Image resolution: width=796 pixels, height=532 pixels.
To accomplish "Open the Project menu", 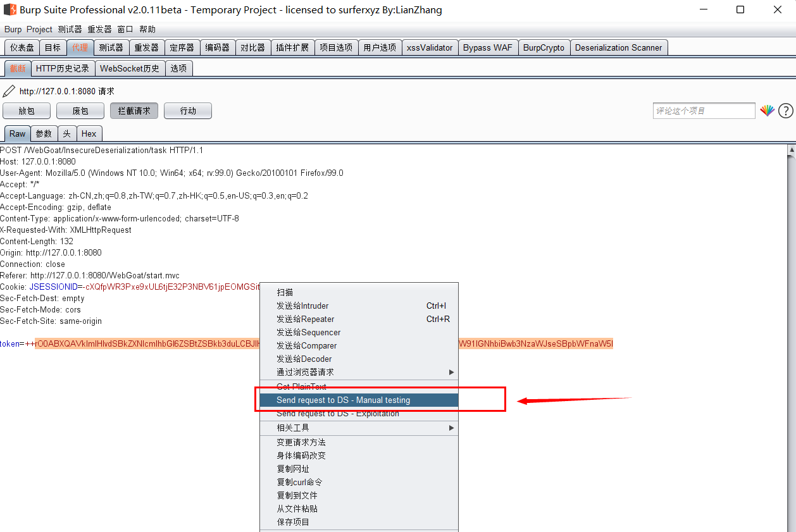I will 39,29.
